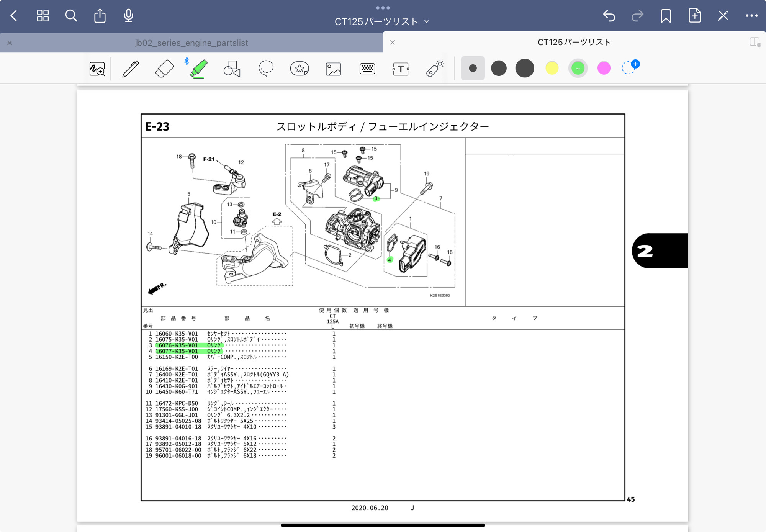The image size is (766, 532).
Task: Open the more options menu
Action: [x=751, y=16]
